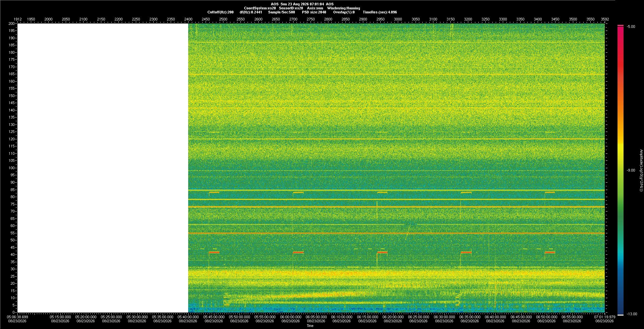Click the 06:30:00.000 time axis label
The width and height of the screenshot is (644, 329).
[444, 317]
